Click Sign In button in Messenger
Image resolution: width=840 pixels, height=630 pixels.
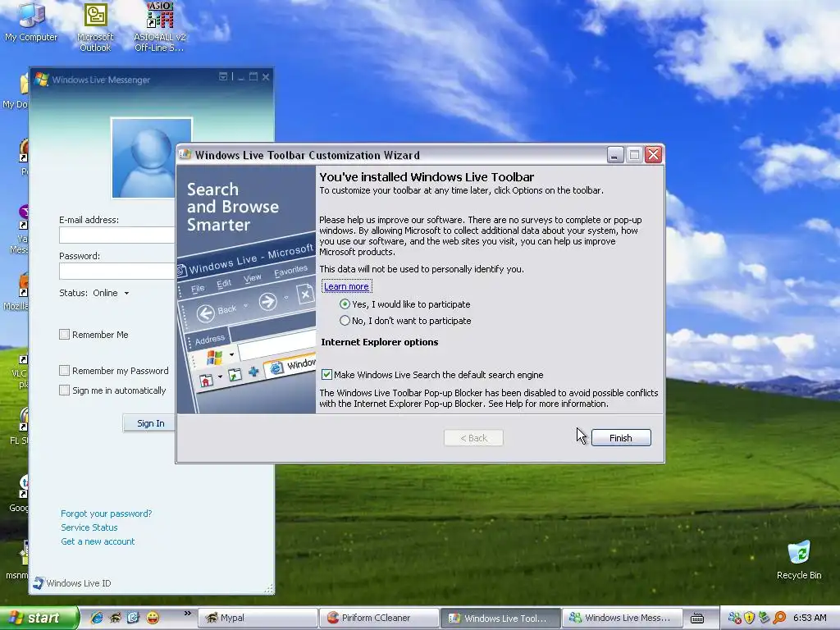pyautogui.click(x=150, y=423)
